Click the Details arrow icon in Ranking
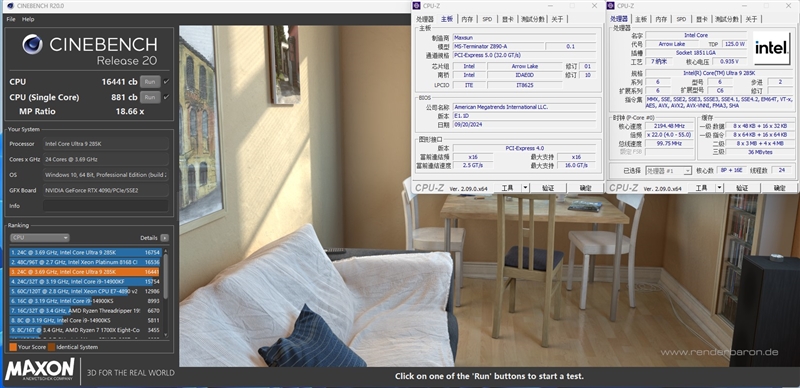This screenshot has width=800, height=388. [164, 238]
